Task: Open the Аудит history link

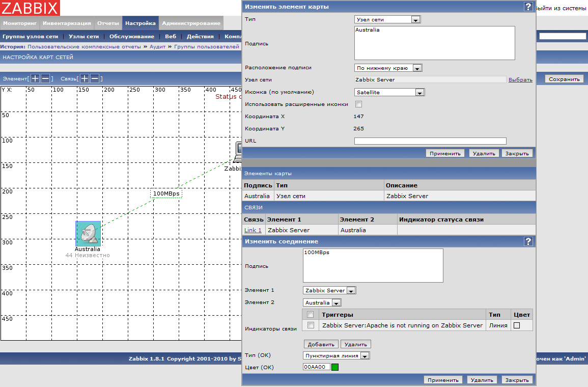Action: tap(157, 46)
